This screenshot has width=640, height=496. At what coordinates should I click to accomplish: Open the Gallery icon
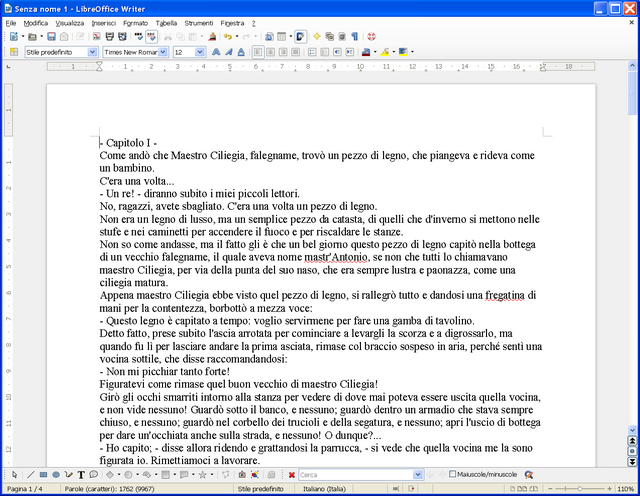pyautogui.click(x=329, y=37)
